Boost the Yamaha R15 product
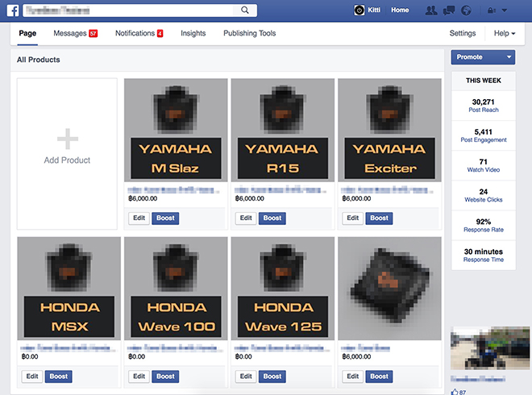The image size is (532, 395). point(272,218)
